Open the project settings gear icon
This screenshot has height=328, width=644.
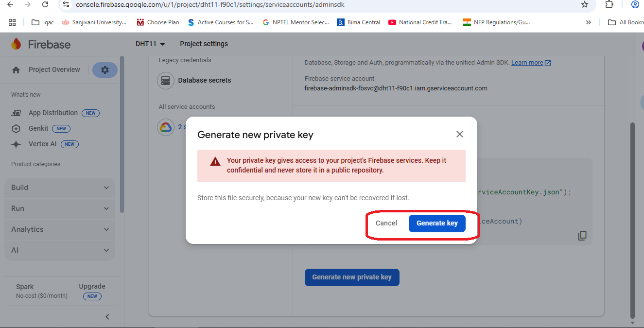[105, 70]
